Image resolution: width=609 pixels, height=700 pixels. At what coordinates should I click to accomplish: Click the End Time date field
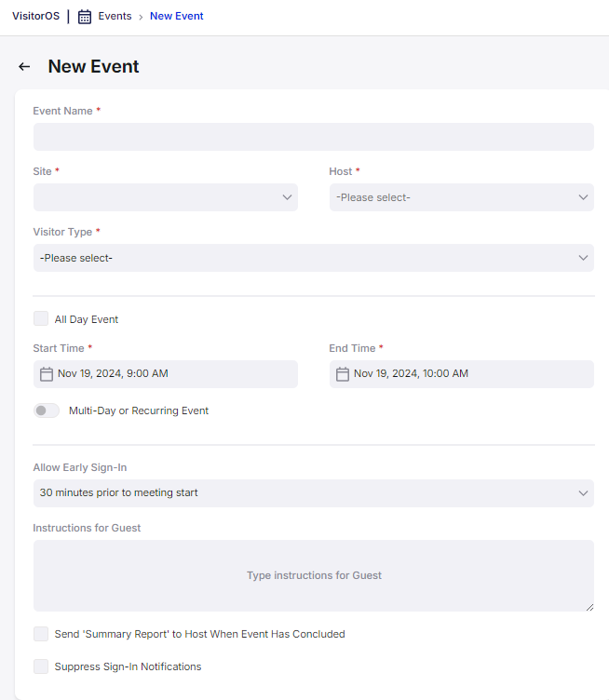(x=462, y=374)
